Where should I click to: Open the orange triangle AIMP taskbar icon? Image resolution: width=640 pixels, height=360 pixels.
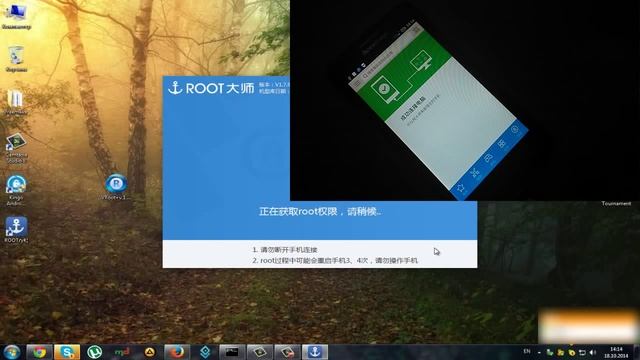pos(149,352)
